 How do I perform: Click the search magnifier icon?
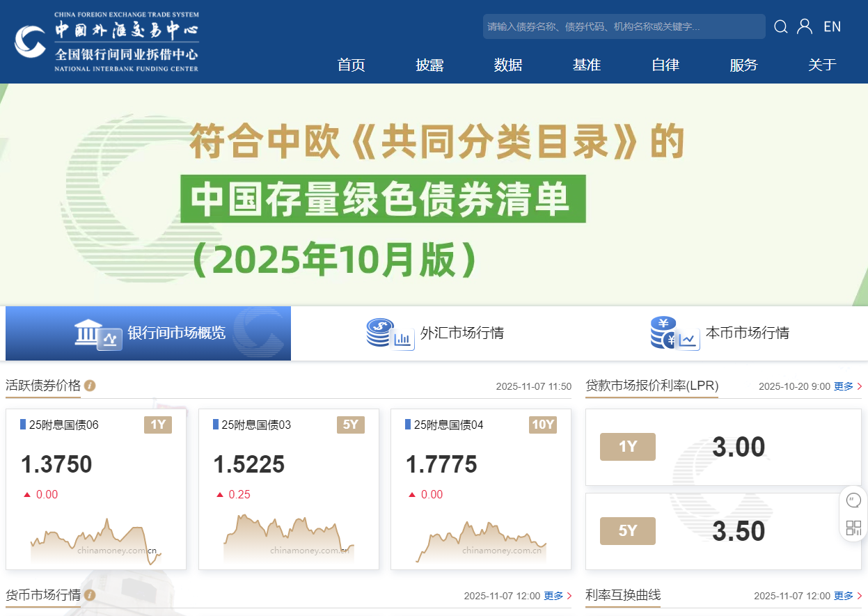point(780,26)
